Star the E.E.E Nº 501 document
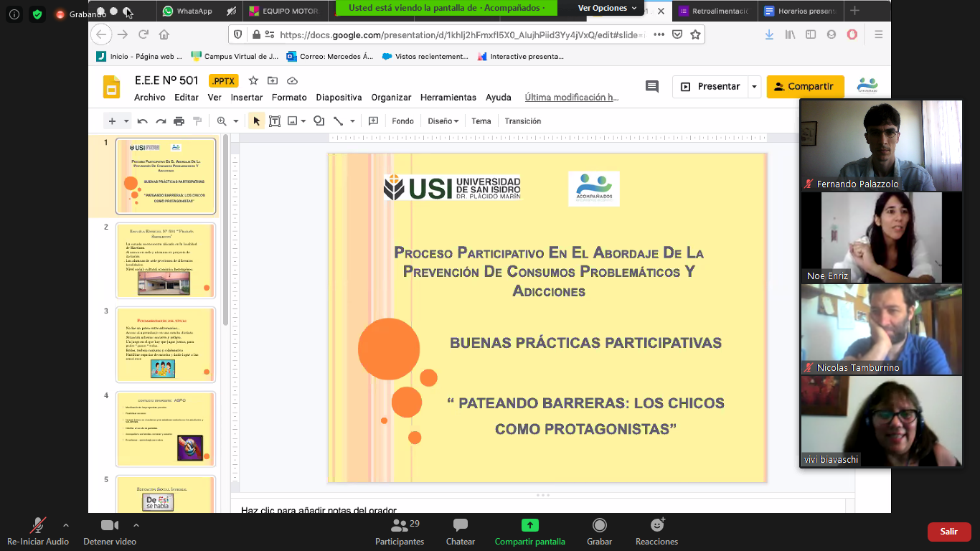 (253, 80)
